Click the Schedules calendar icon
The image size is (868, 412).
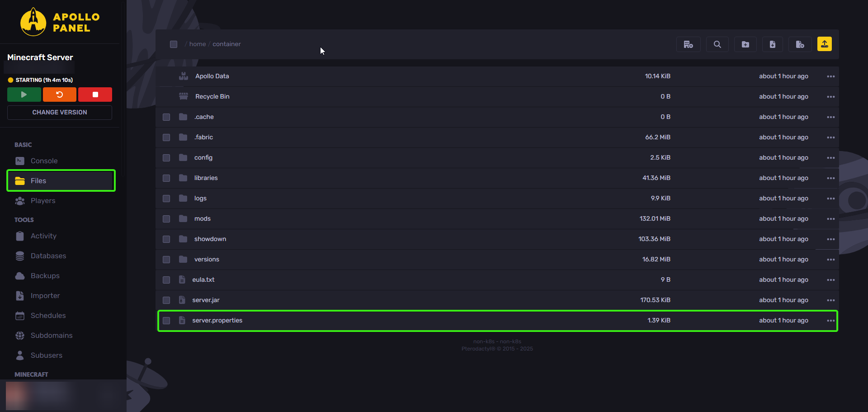tap(20, 316)
